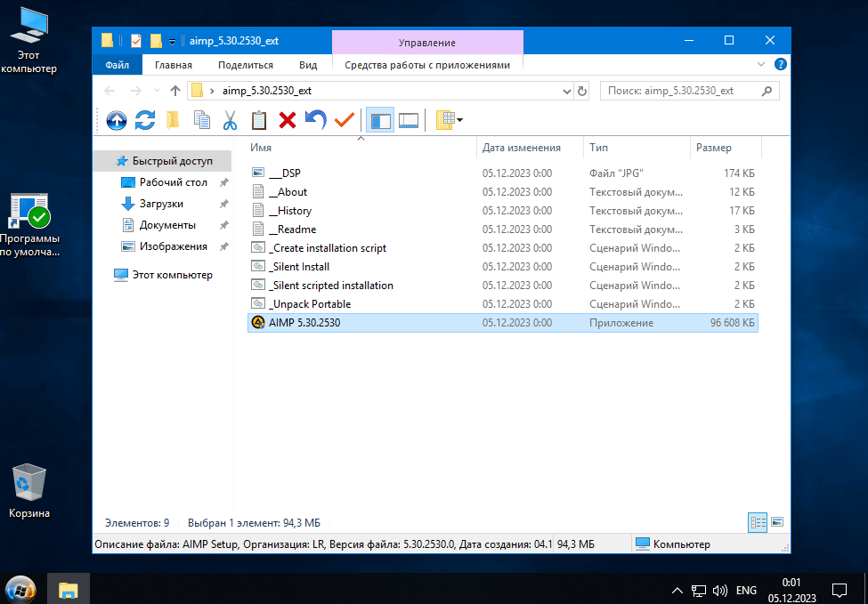Expand the ribbon with the chevron

(x=761, y=64)
